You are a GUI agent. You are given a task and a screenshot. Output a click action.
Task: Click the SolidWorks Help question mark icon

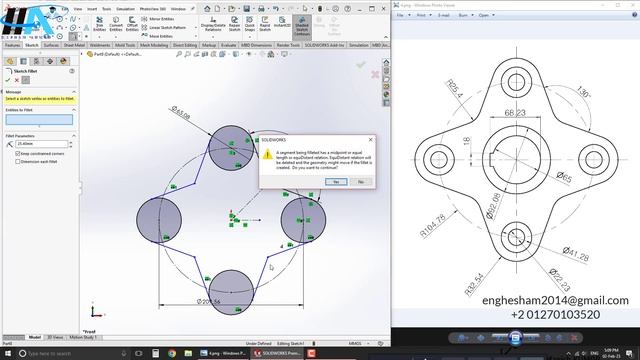click(x=347, y=8)
